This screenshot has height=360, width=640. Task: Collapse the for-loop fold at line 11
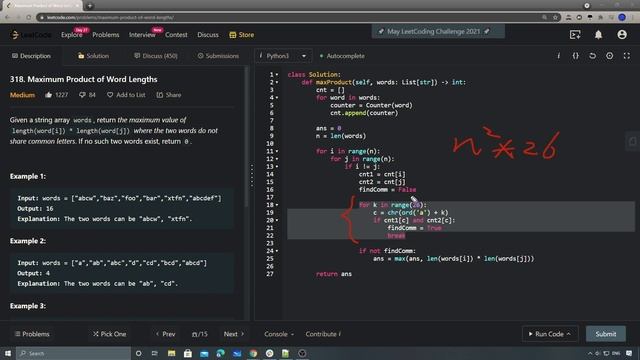coord(277,151)
